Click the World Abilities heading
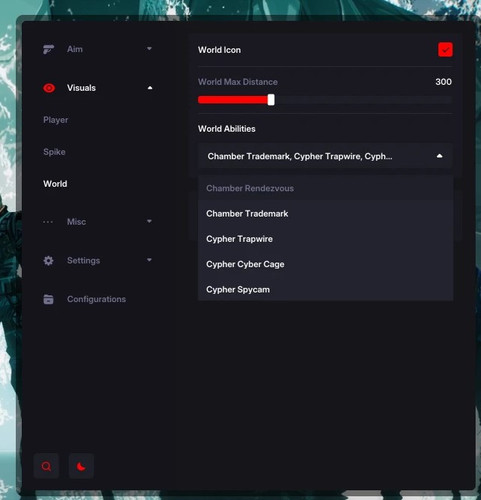 coord(227,129)
